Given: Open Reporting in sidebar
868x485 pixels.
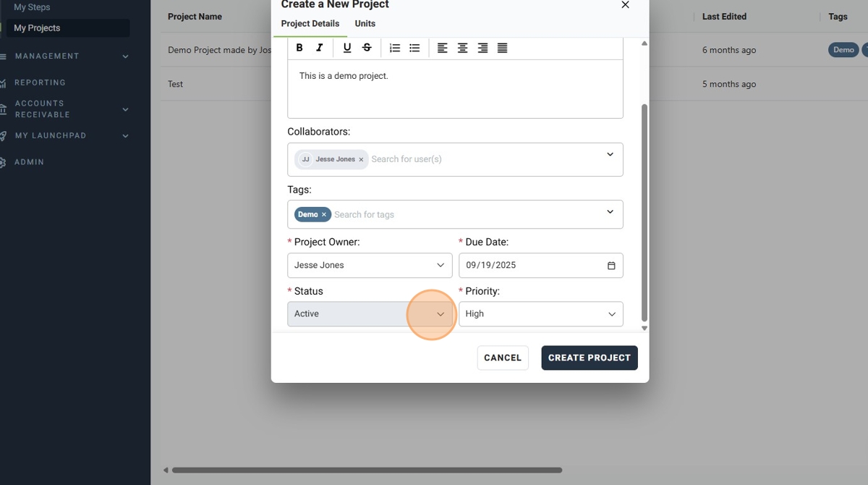Looking at the screenshot, I should click(x=40, y=83).
